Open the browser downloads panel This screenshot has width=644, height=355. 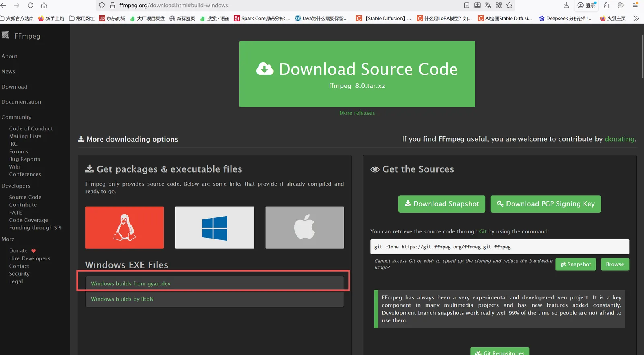click(566, 5)
